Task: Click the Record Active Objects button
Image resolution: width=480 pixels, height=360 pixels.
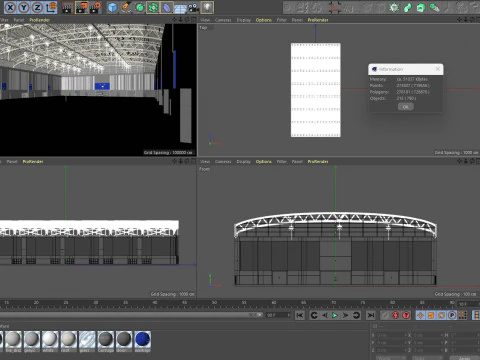Action: point(395,315)
